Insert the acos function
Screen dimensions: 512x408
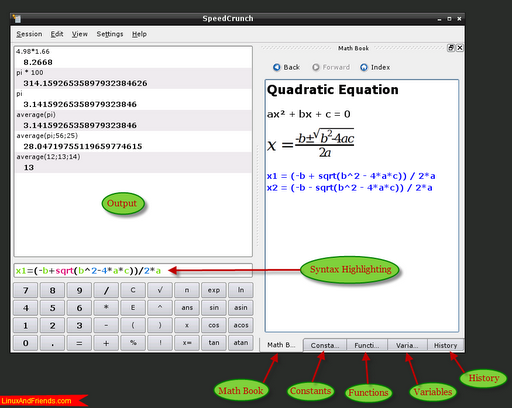point(241,325)
